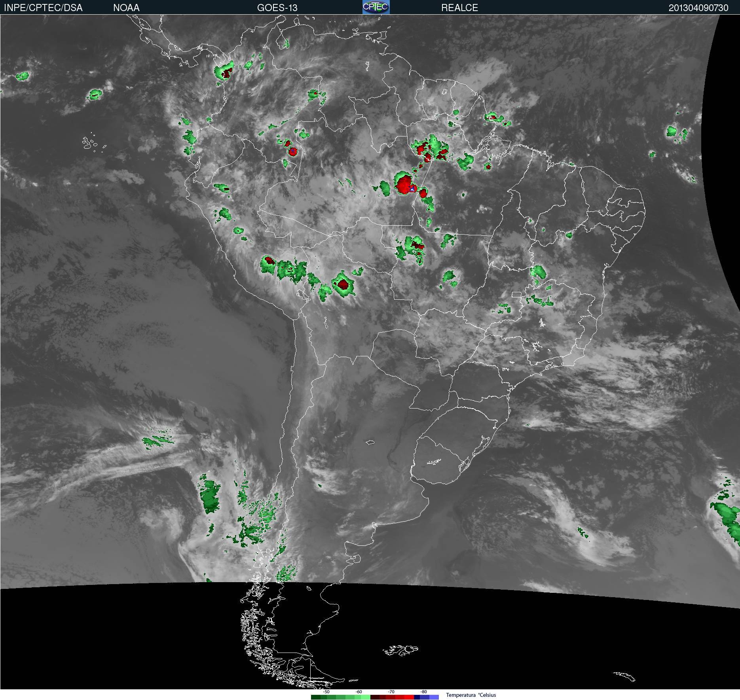The height and width of the screenshot is (700, 740).
Task: Click the GOES-13 satellite label
Action: (x=277, y=8)
